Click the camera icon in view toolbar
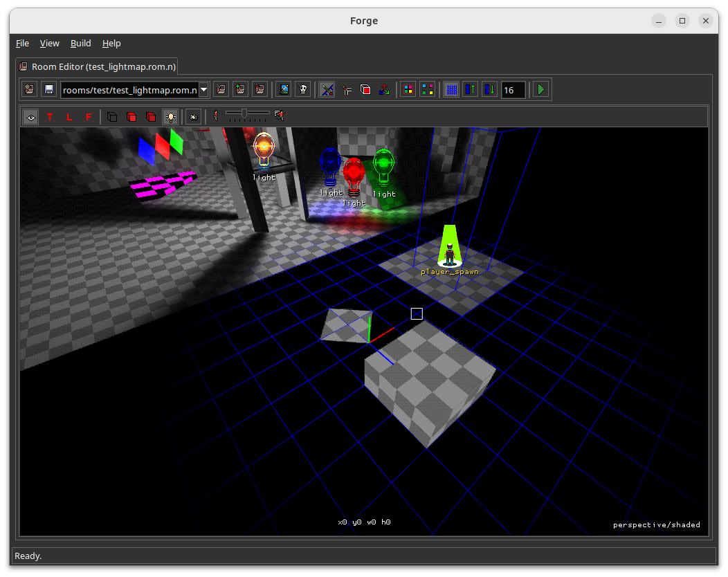This screenshot has width=728, height=577. [194, 117]
